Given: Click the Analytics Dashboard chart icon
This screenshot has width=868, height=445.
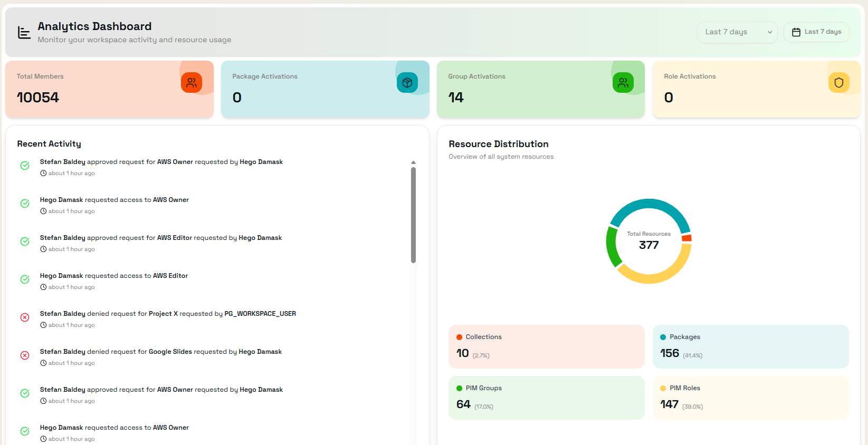Looking at the screenshot, I should click(24, 33).
